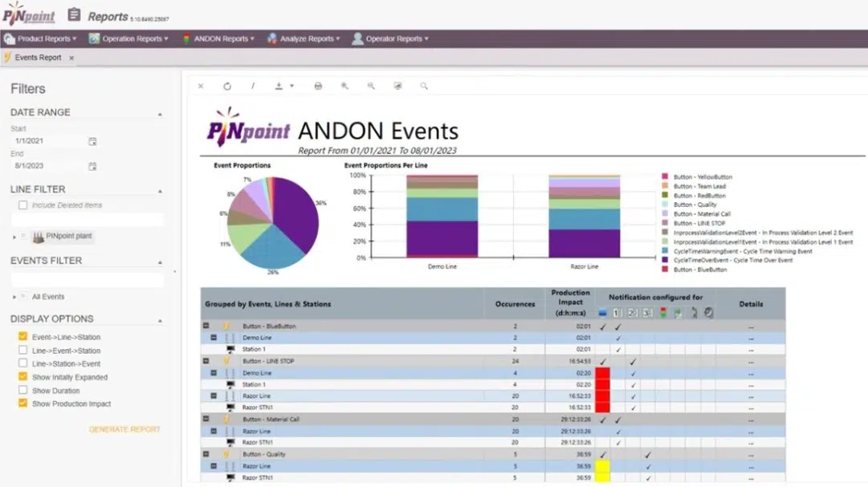Refresh the report with the circular arrow

[x=227, y=86]
